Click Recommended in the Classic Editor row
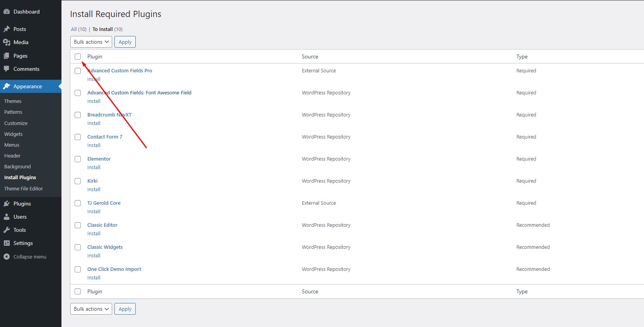 point(533,225)
